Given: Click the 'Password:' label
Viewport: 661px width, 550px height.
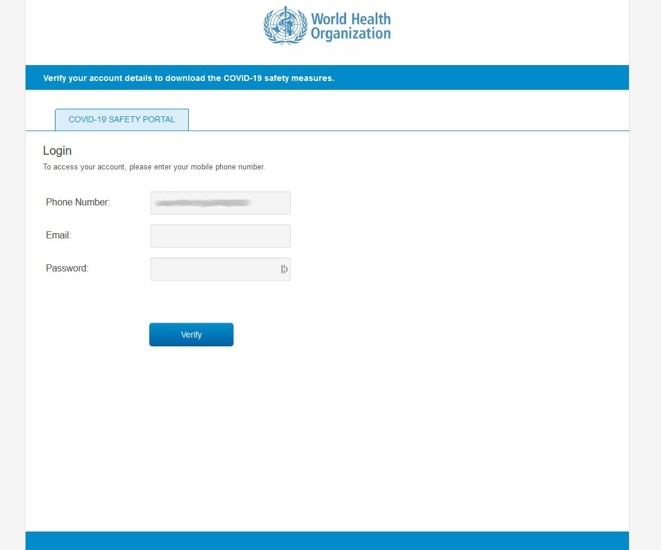Looking at the screenshot, I should click(x=67, y=268).
